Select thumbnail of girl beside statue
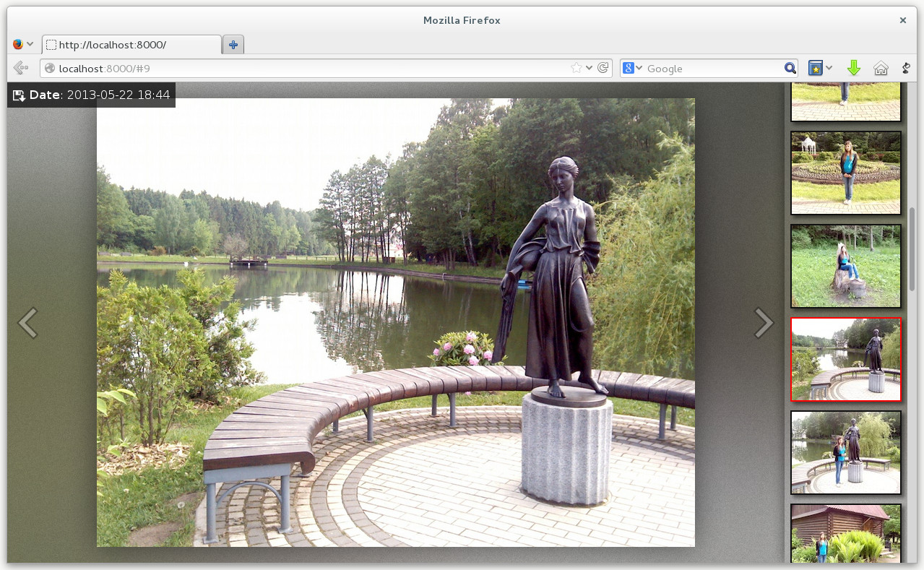924x570 pixels. tap(846, 452)
